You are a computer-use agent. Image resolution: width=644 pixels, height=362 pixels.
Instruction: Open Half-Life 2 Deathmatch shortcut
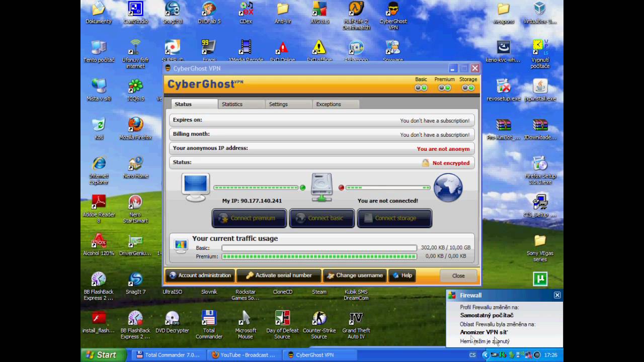pyautogui.click(x=356, y=16)
